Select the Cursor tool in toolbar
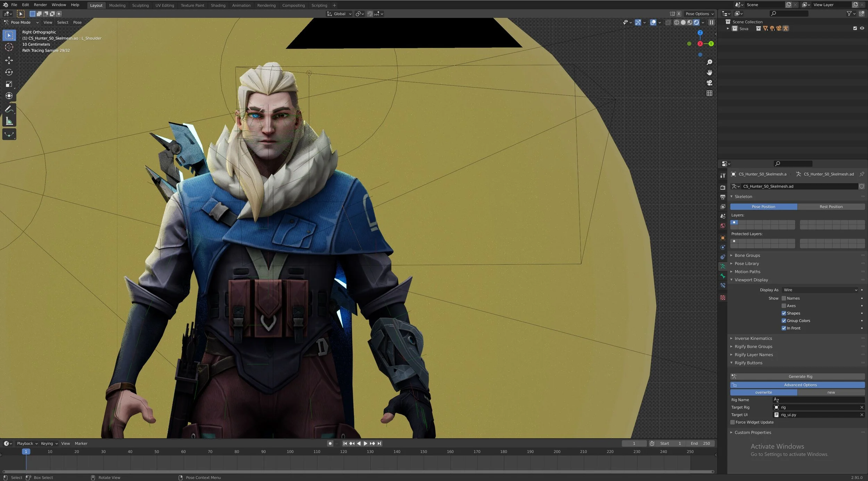This screenshot has height=481, width=868. pyautogui.click(x=9, y=47)
